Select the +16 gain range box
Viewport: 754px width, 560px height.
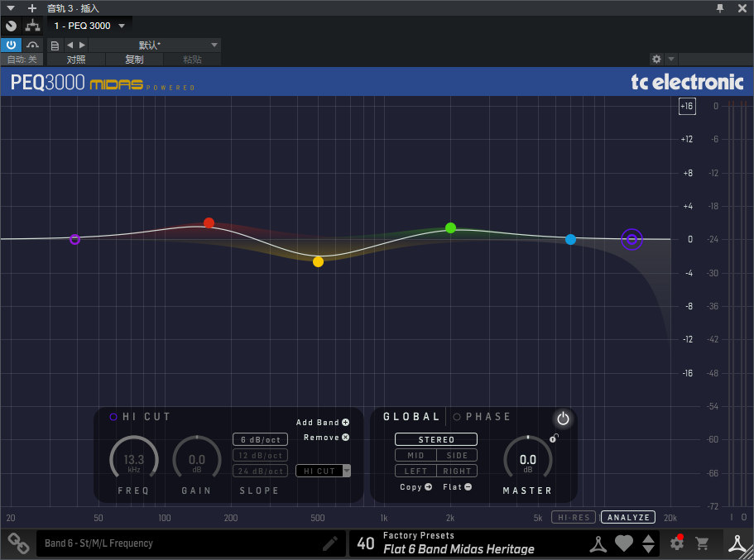[687, 106]
